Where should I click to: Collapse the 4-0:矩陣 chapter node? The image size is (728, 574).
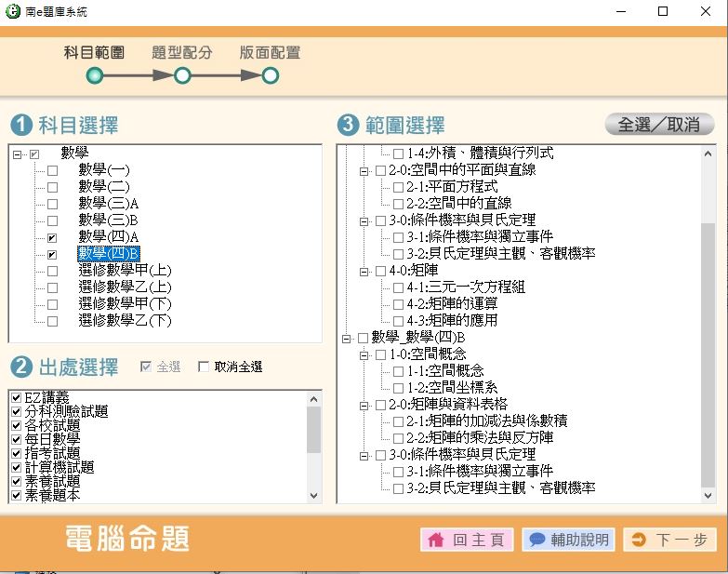pyautogui.click(x=364, y=271)
